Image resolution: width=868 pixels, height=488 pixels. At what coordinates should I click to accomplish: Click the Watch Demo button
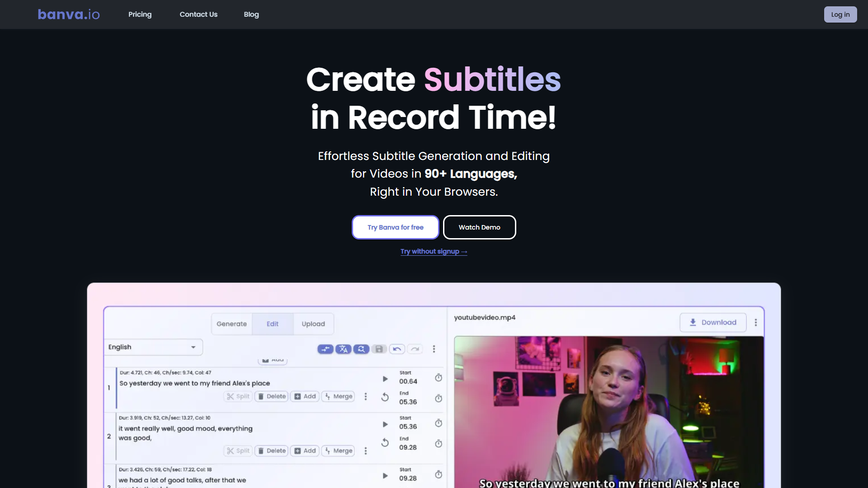(x=479, y=227)
